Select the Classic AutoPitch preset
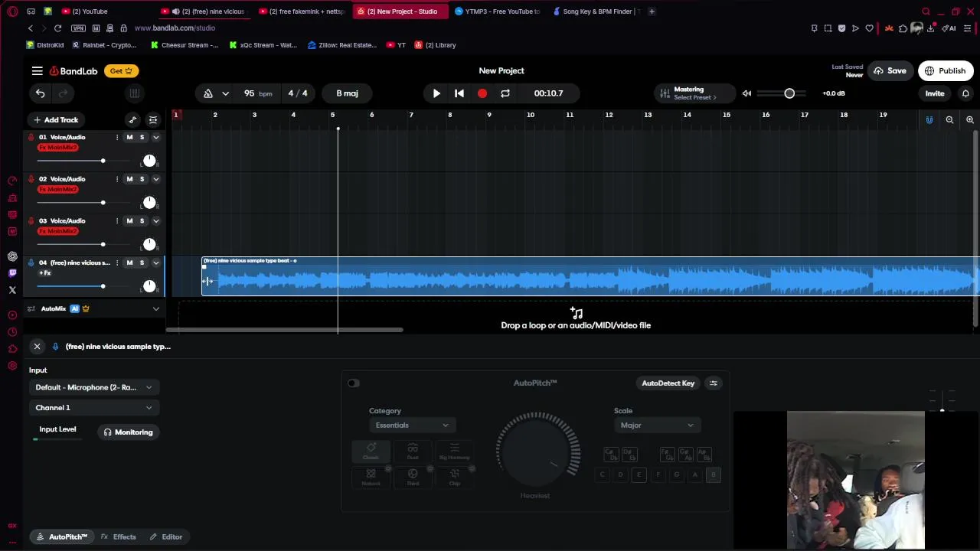 point(371,452)
